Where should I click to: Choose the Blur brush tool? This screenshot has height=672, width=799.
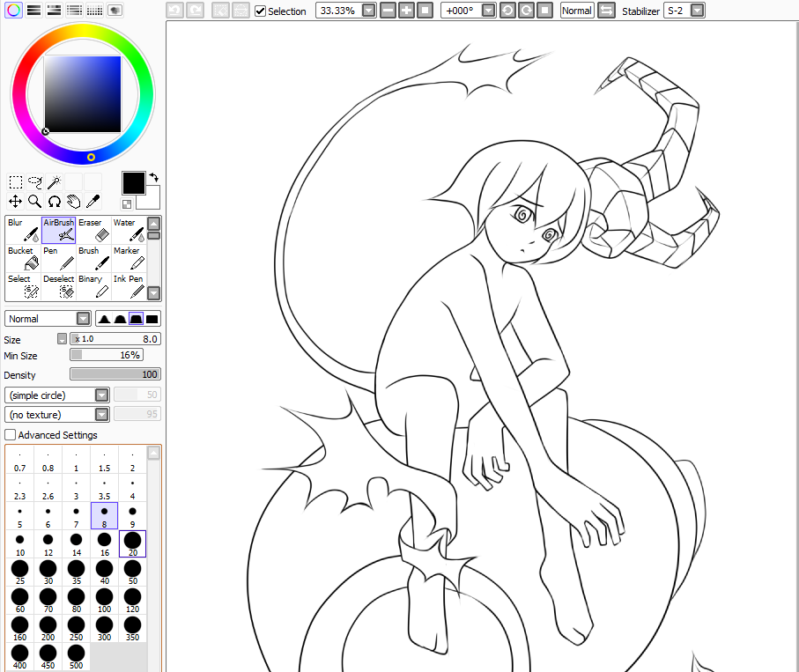pyautogui.click(x=24, y=230)
